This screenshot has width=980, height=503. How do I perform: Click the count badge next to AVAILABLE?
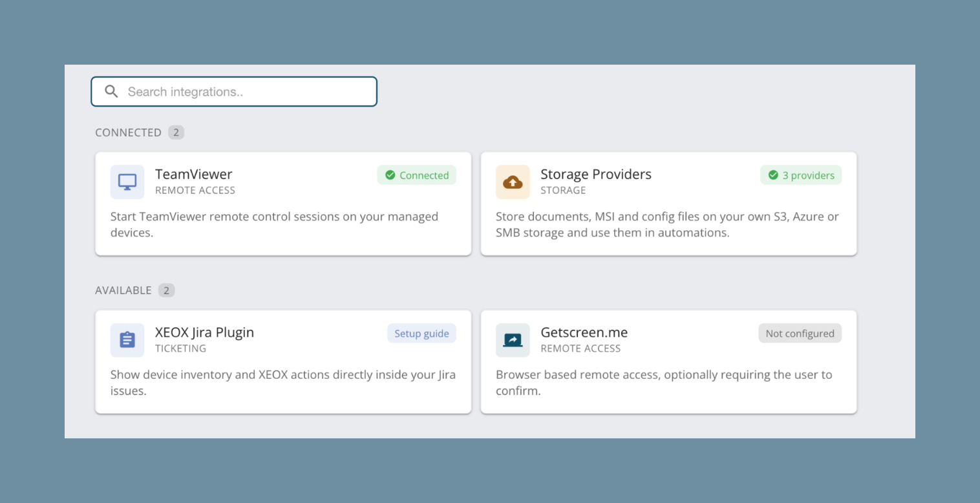166,290
